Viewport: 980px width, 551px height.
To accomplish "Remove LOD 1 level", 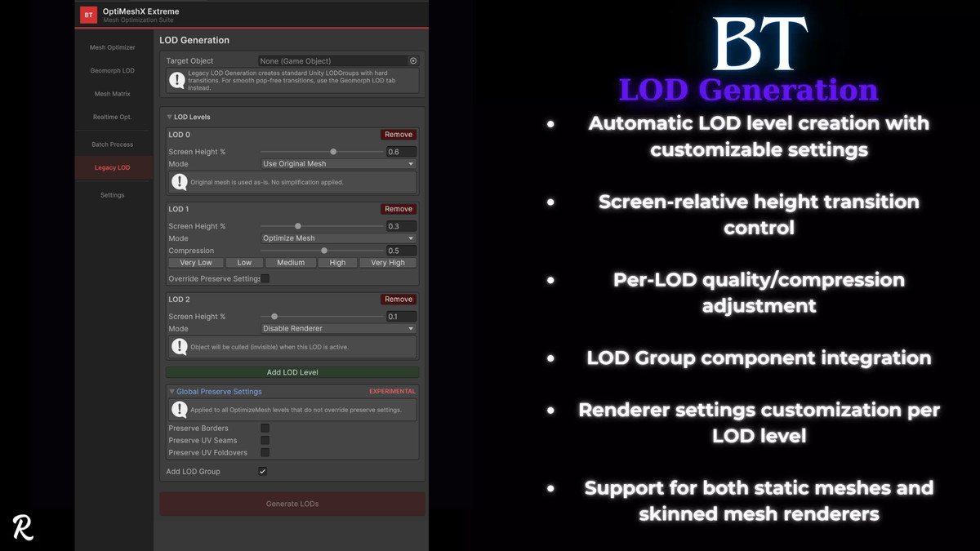I will pos(399,209).
